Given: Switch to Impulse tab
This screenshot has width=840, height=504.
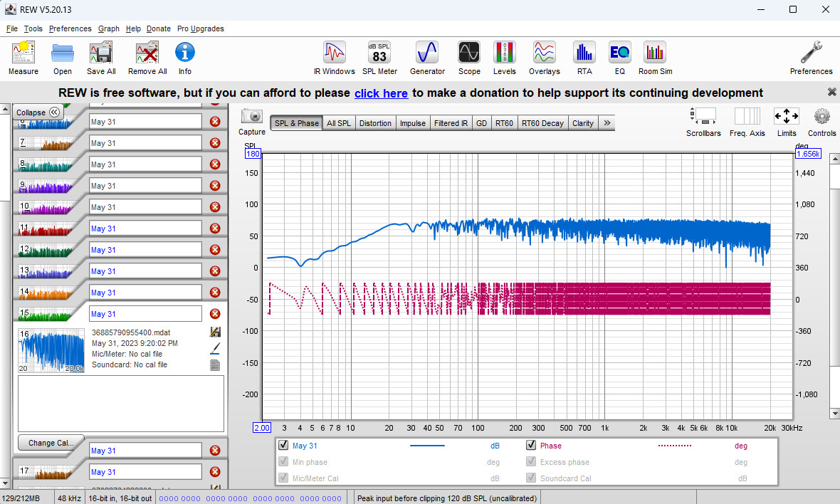Looking at the screenshot, I should coord(412,123).
